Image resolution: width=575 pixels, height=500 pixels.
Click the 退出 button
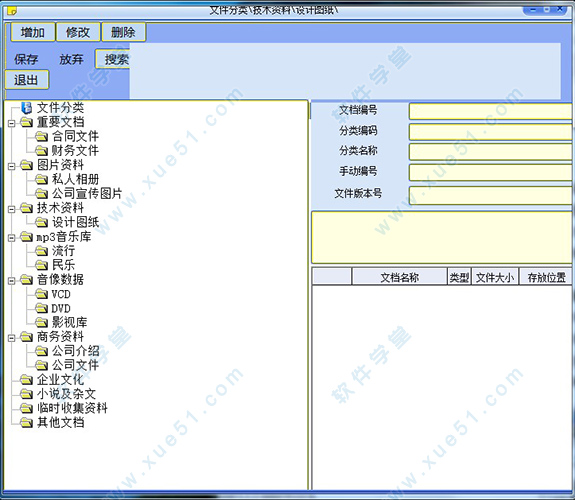26,80
